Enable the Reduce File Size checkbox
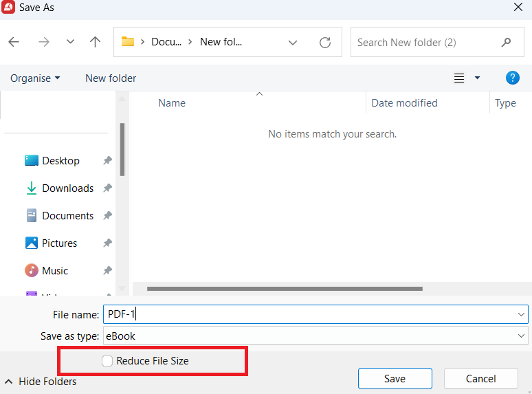Viewport: 532px width, 394px height. point(107,361)
